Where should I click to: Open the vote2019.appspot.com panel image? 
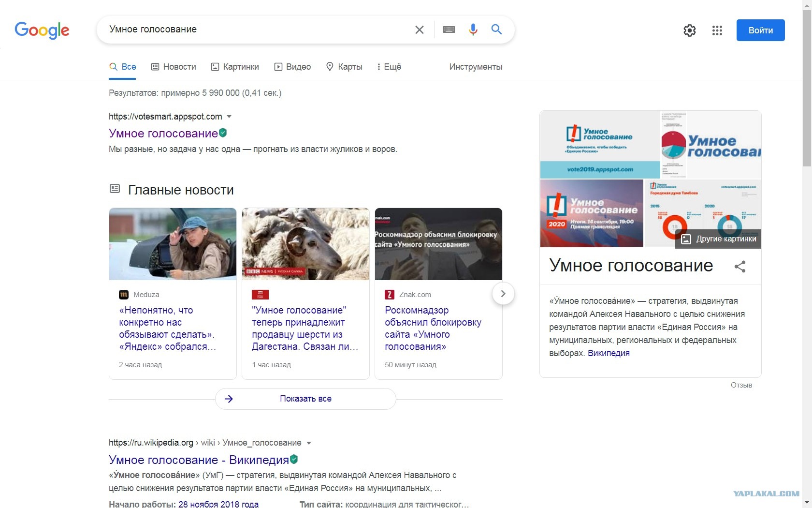(600, 145)
